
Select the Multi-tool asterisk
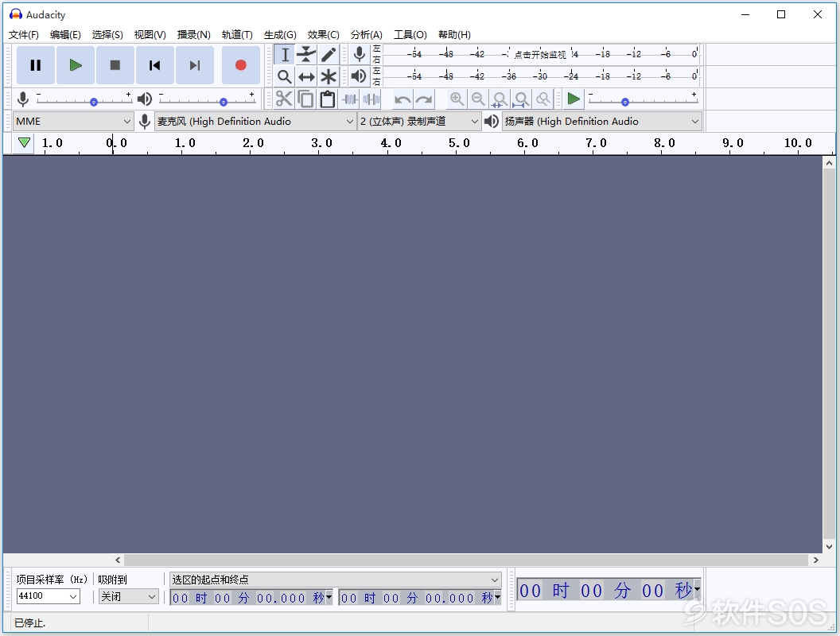[x=329, y=76]
